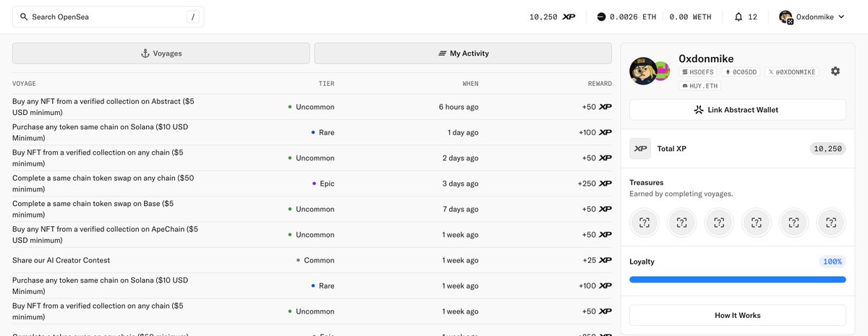Click the search magnifier icon

pos(24,17)
